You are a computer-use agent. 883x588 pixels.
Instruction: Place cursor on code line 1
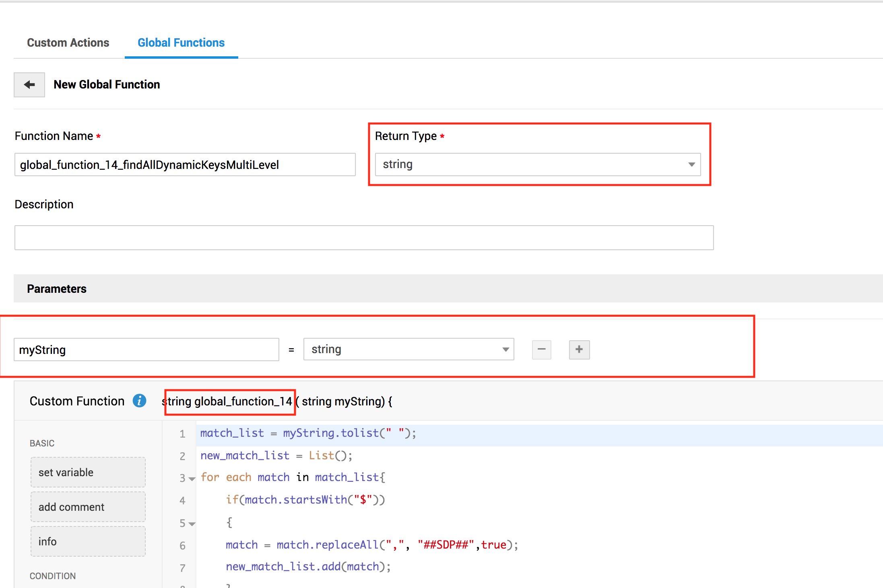[308, 433]
